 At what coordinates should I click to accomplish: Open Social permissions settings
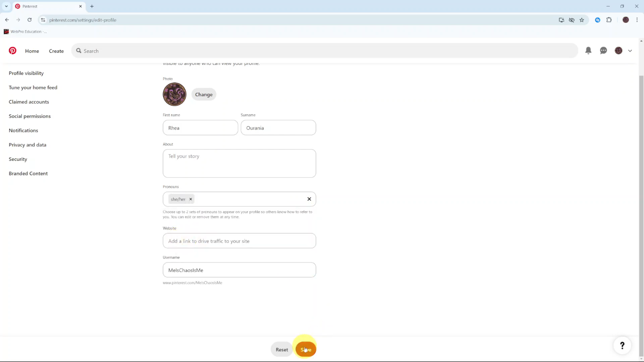point(30,116)
